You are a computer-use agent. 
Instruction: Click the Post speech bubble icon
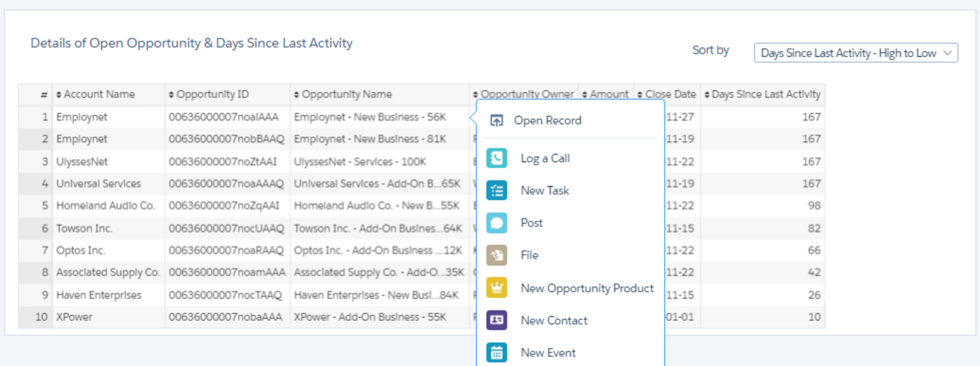point(497,223)
